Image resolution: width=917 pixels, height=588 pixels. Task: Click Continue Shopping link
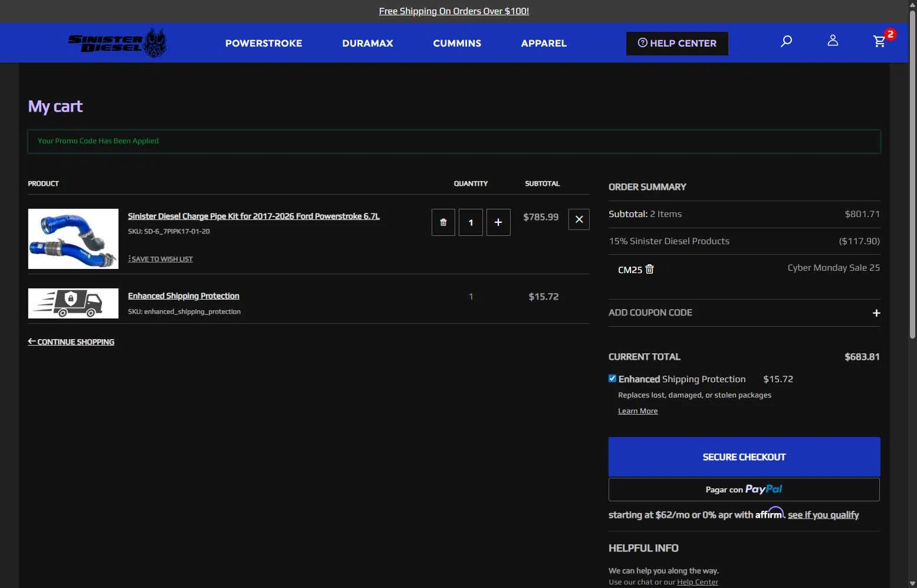71,342
